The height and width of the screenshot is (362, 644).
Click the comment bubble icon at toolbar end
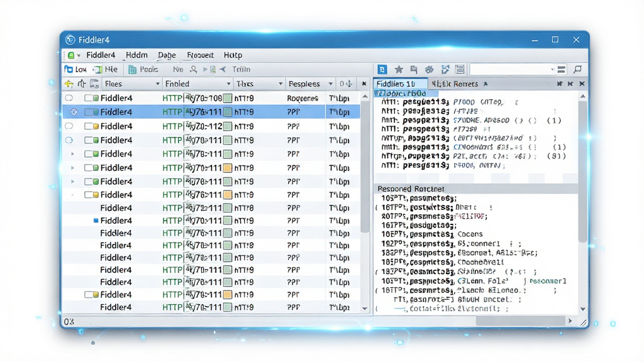[x=578, y=69]
